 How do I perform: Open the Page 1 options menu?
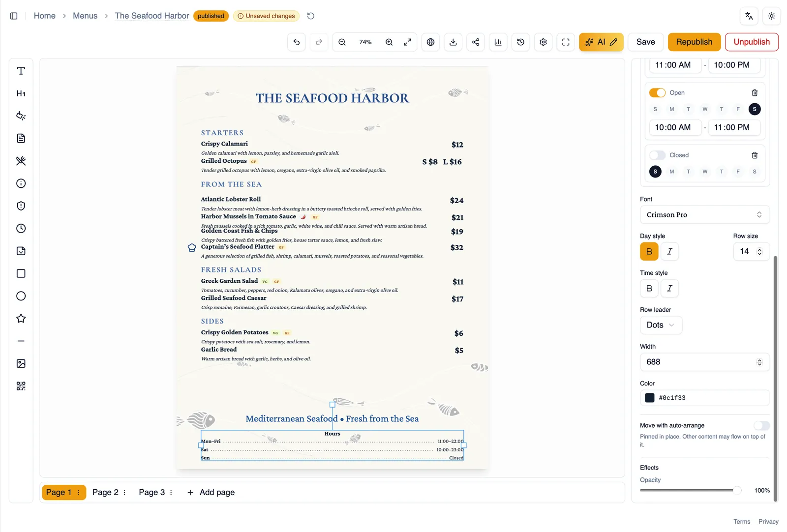(x=79, y=492)
